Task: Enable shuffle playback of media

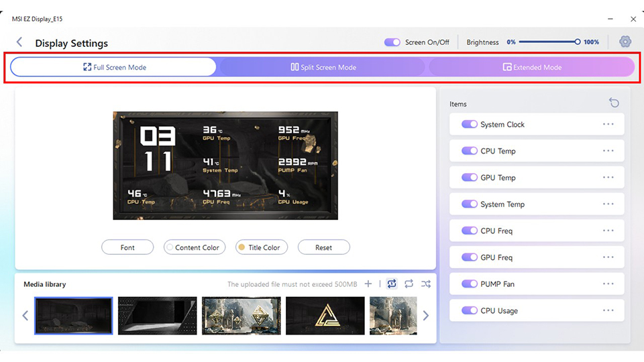Action: click(426, 284)
